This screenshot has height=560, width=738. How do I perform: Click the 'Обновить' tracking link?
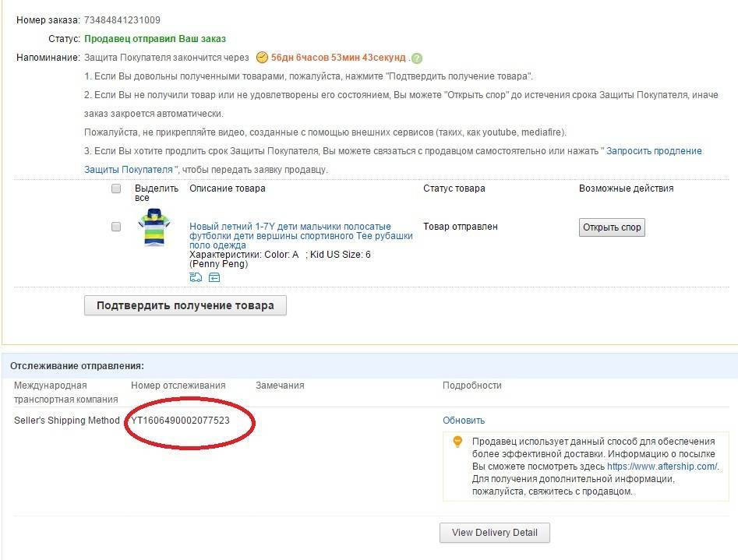tap(464, 421)
